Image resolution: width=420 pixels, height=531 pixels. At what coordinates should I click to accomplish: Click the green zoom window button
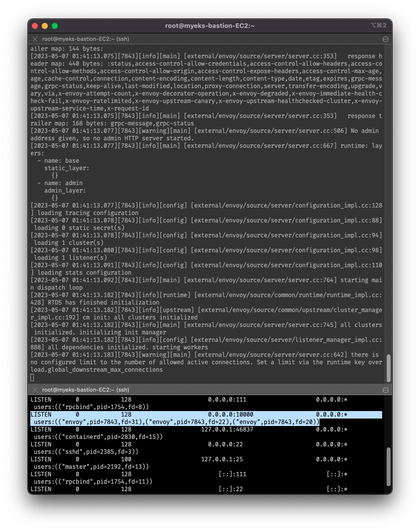(55, 26)
